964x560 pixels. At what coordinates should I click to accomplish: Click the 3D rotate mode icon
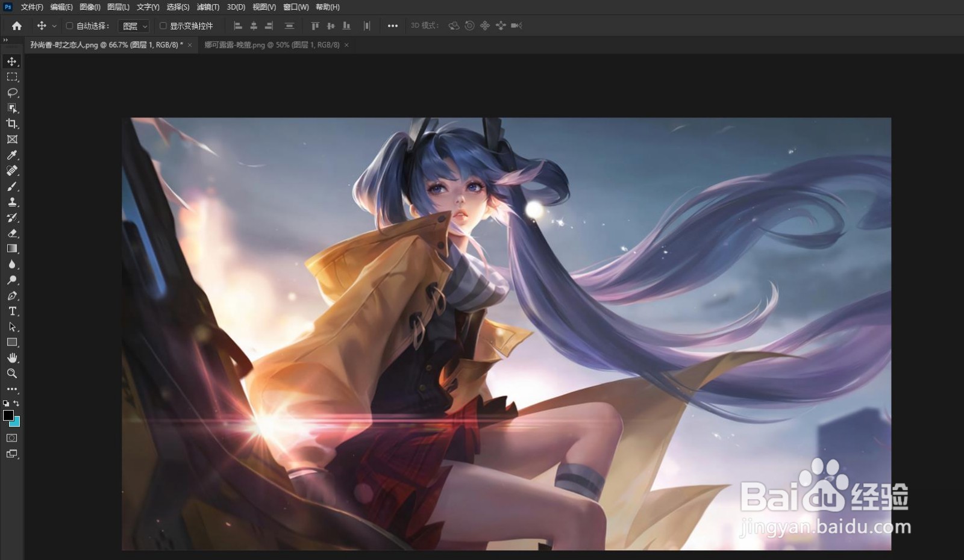coord(454,26)
